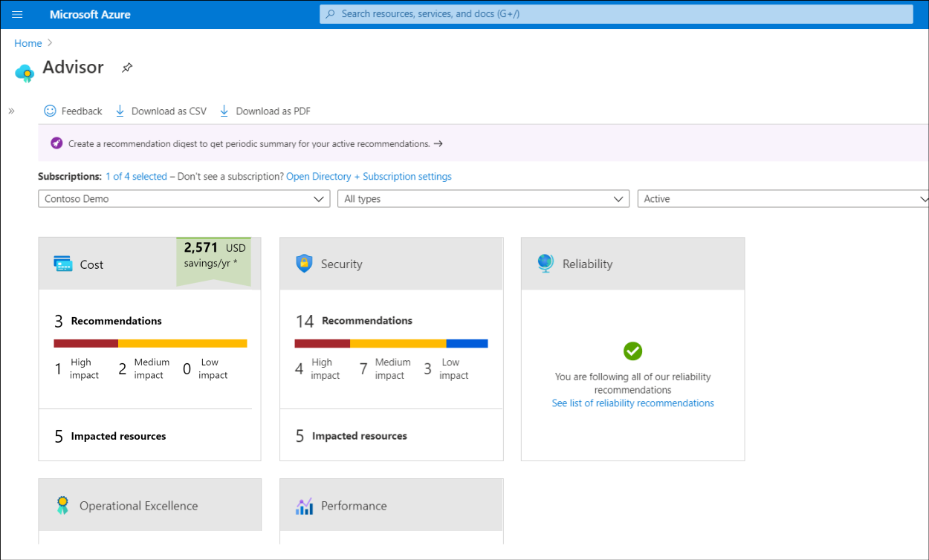Click Download as PDF label
Screen dimensions: 929x560
click(x=273, y=111)
